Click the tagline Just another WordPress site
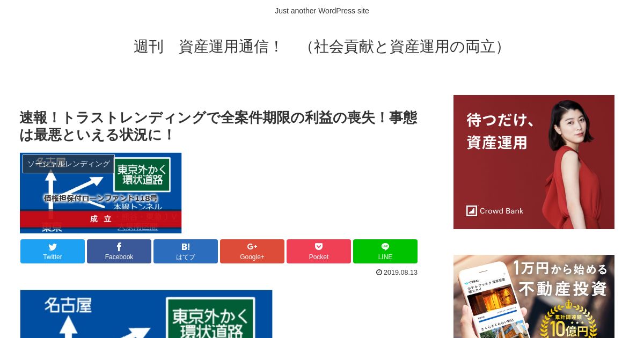This screenshot has width=644, height=338. [x=322, y=11]
